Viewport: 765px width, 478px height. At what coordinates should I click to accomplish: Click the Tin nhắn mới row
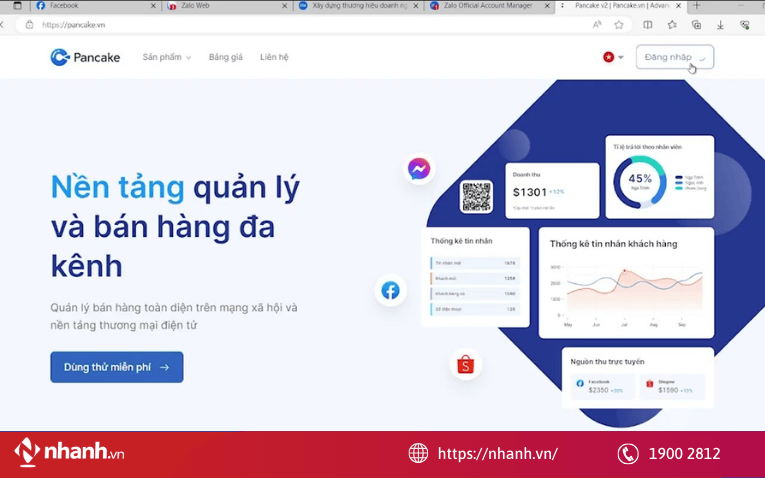pos(475,263)
